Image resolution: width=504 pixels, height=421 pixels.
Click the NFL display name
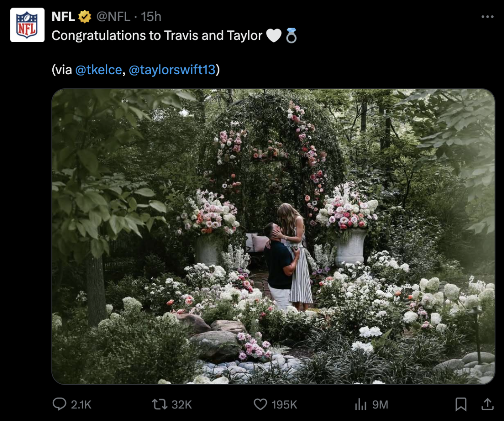[x=63, y=17]
